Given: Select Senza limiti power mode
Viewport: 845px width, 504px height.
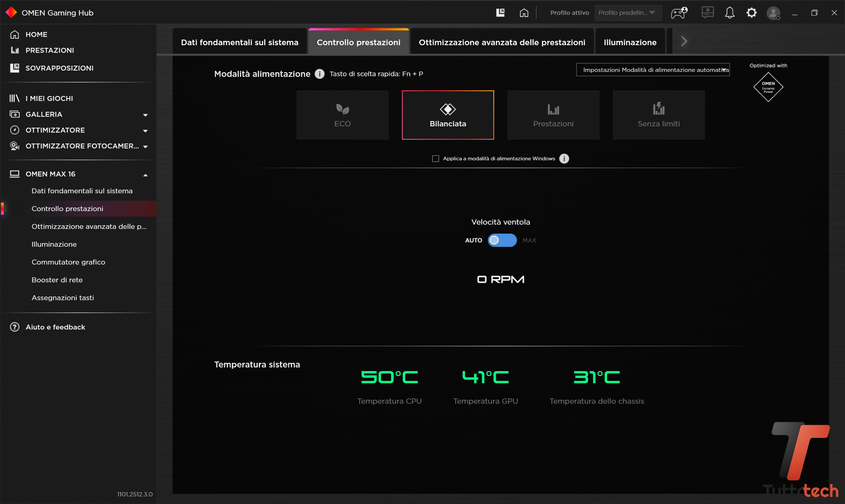Looking at the screenshot, I should pos(659,115).
